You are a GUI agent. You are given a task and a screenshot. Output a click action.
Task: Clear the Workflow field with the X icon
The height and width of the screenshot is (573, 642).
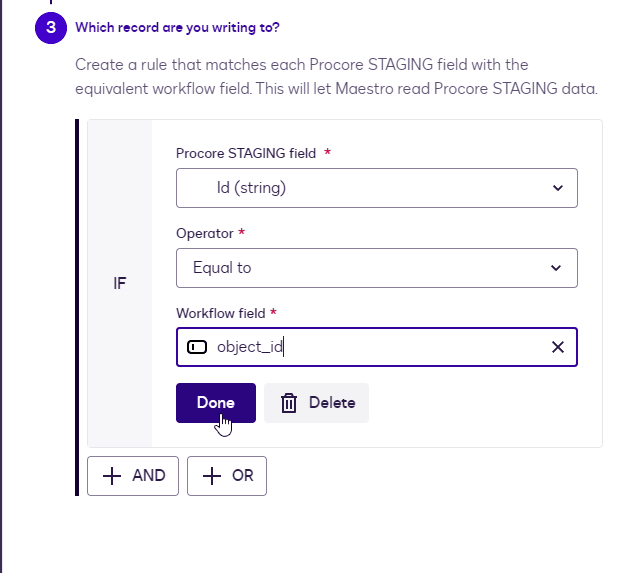[x=558, y=347]
